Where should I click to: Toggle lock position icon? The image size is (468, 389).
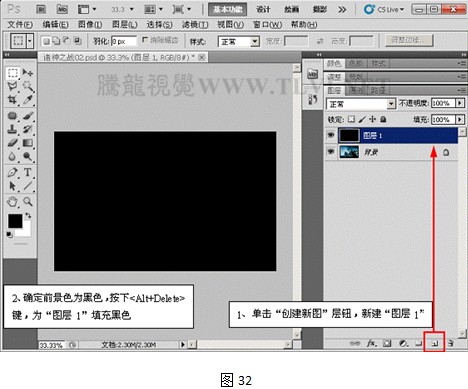click(x=373, y=119)
